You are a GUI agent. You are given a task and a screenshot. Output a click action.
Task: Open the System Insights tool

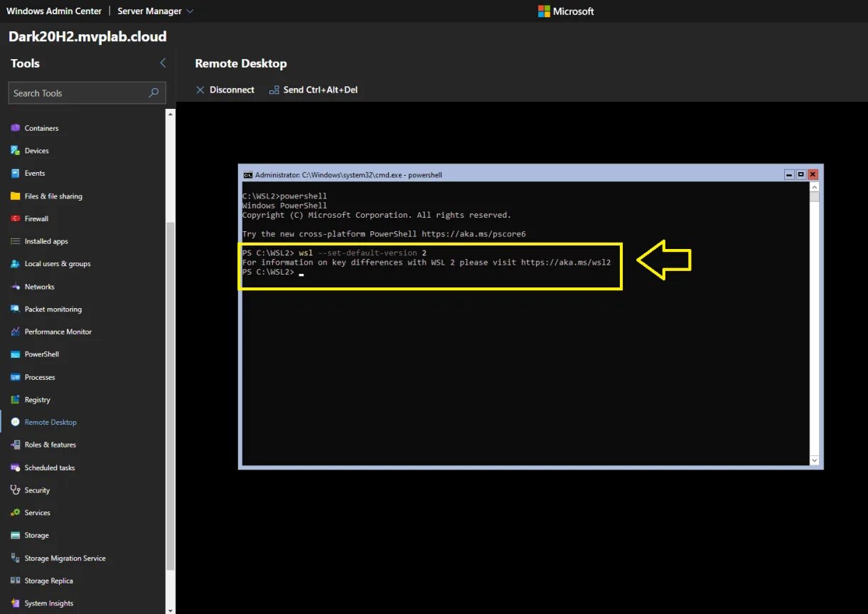pyautogui.click(x=53, y=603)
